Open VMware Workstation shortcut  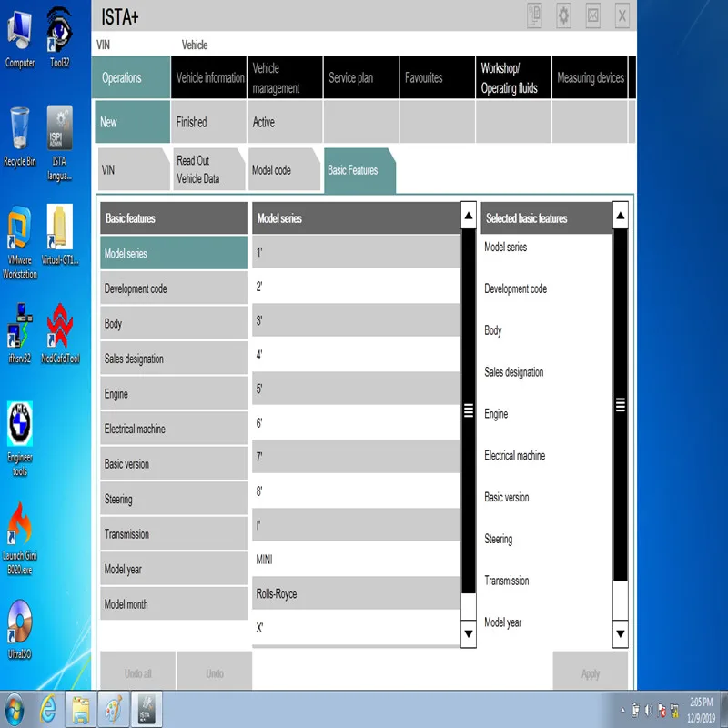coord(19,242)
